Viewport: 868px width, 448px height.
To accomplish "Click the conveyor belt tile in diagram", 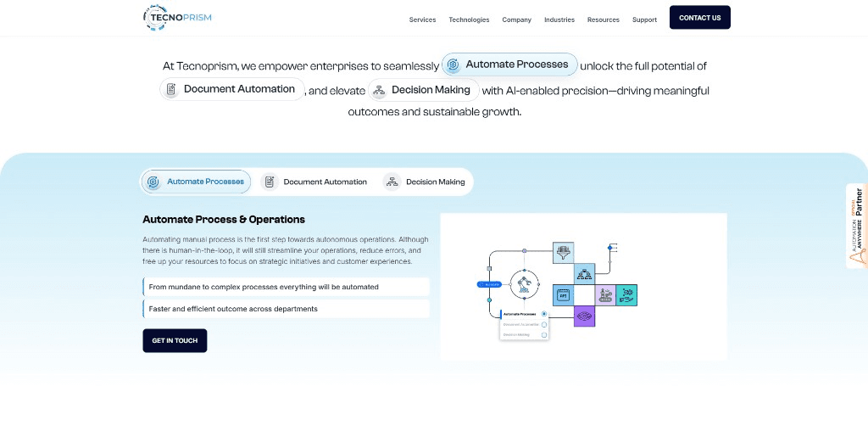I will tap(605, 294).
